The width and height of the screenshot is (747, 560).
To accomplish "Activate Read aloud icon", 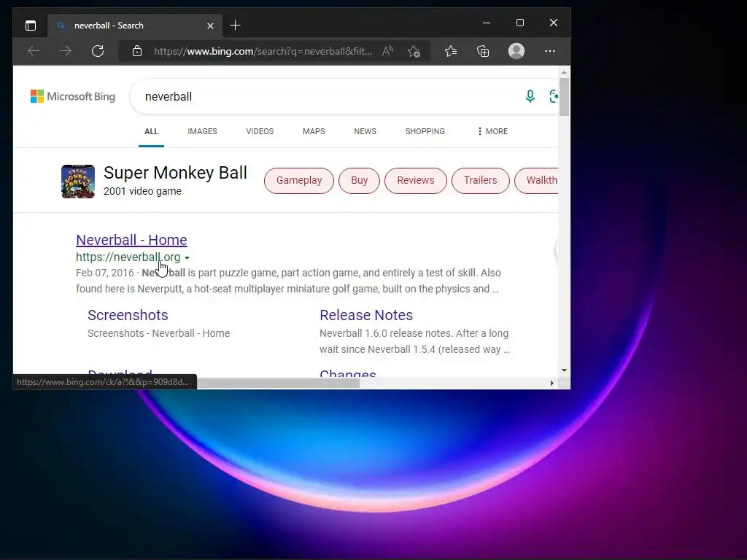I will pos(388,51).
